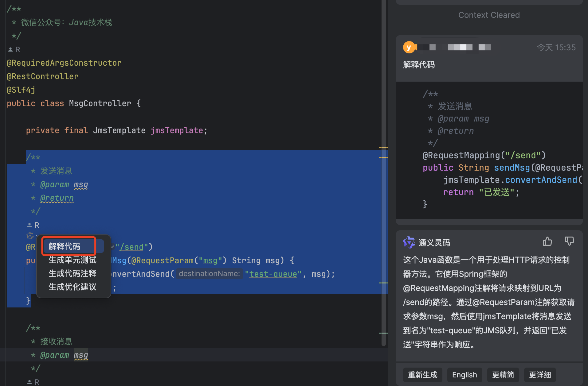
Task: Click the 解释代码 user message text
Action: (419, 65)
